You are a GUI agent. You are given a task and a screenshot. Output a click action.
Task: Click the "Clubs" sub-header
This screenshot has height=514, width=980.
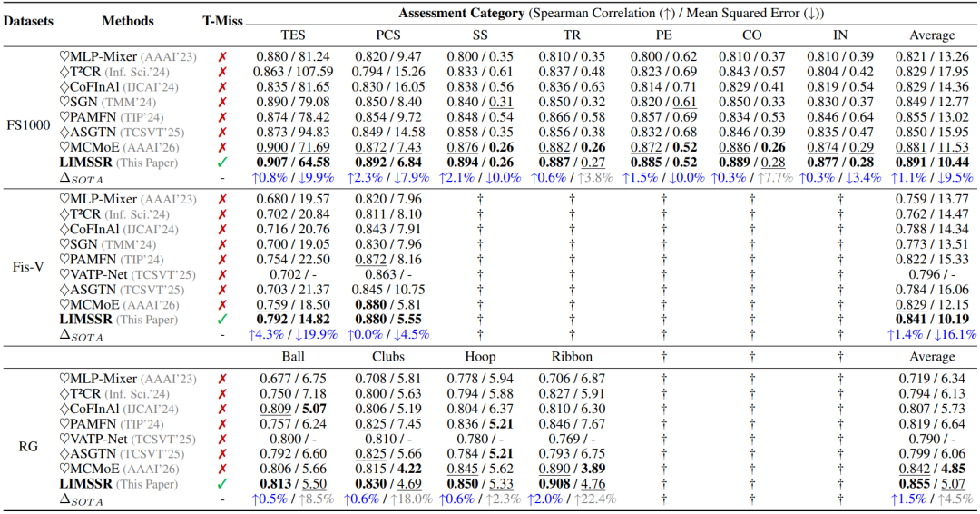pyautogui.click(x=388, y=356)
